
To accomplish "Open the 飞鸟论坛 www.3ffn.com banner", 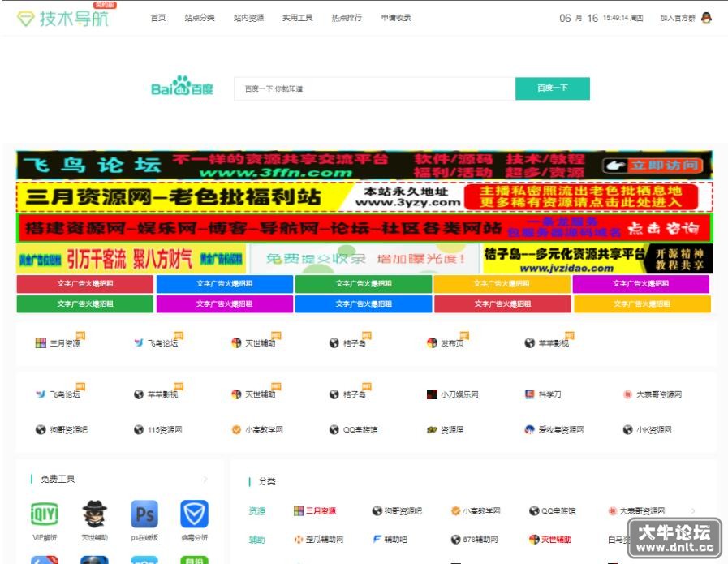I will [x=364, y=166].
